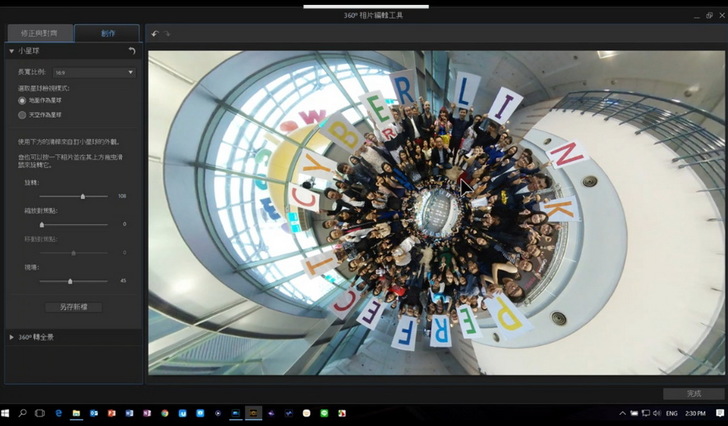Open Windows Start menu
The width and height of the screenshot is (728, 426).
[x=6, y=413]
